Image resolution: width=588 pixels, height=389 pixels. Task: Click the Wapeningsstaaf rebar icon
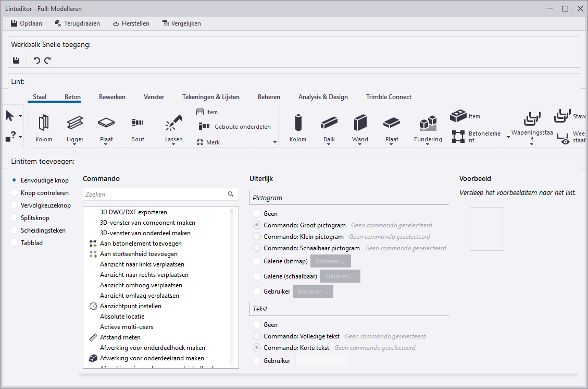(x=531, y=119)
